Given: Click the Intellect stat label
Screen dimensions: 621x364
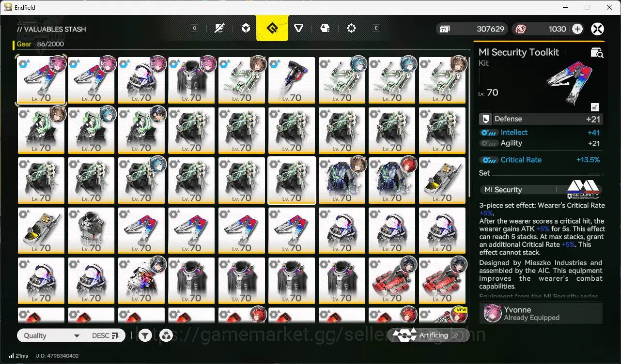Looking at the screenshot, I should pyautogui.click(x=514, y=133).
